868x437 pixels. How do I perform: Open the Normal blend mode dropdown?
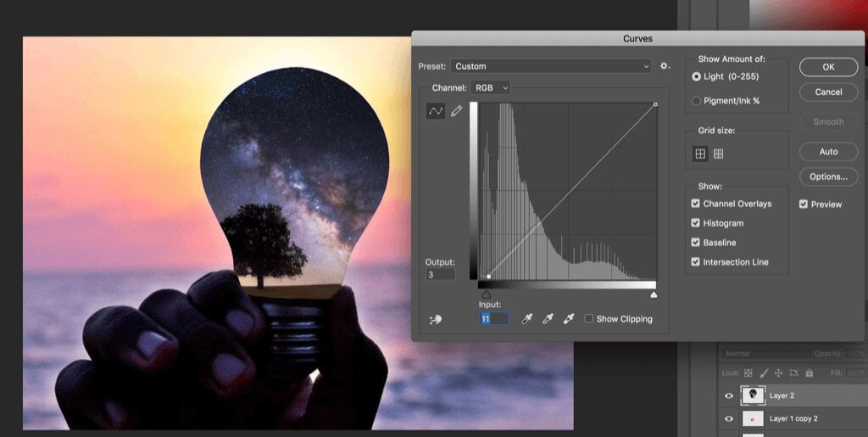(x=765, y=353)
